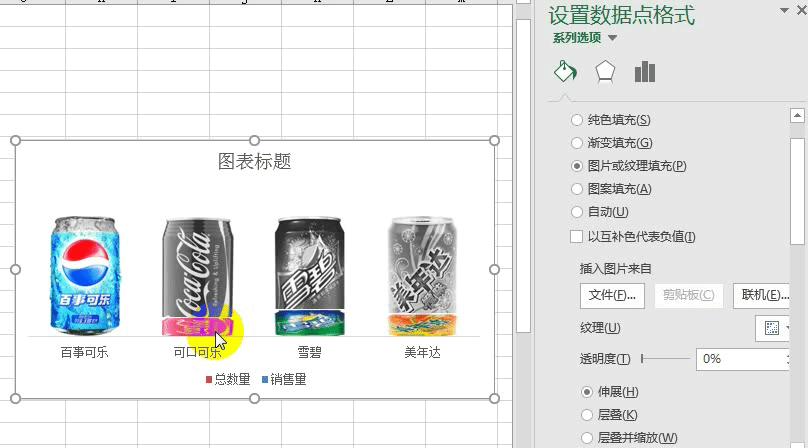Adjust the 透明度 slider handle
The image size is (808, 448).
pyautogui.click(x=642, y=359)
